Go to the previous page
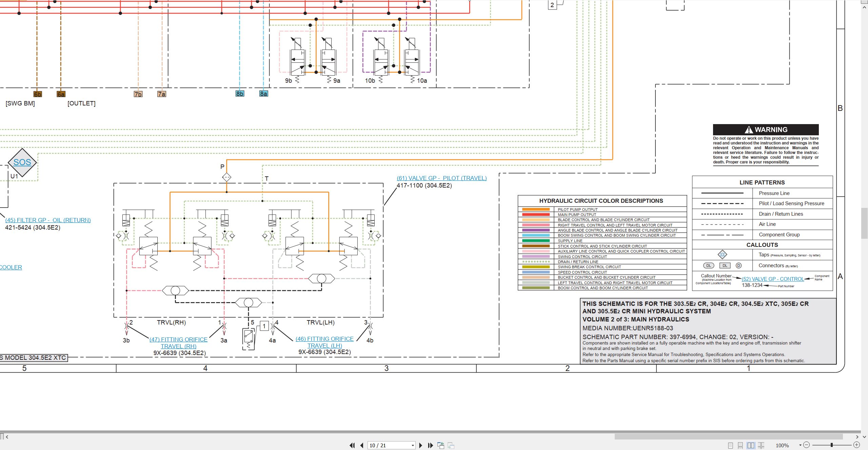The height and width of the screenshot is (450, 868). pyautogui.click(x=362, y=445)
